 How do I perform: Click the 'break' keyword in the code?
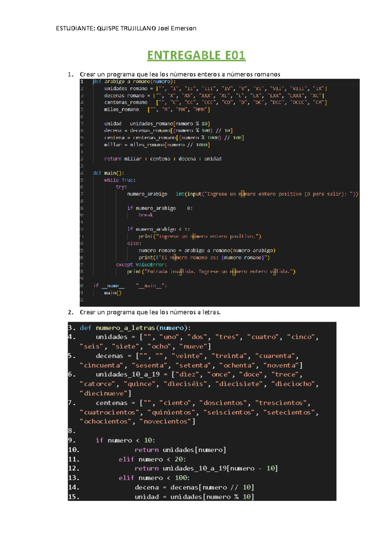[146, 215]
